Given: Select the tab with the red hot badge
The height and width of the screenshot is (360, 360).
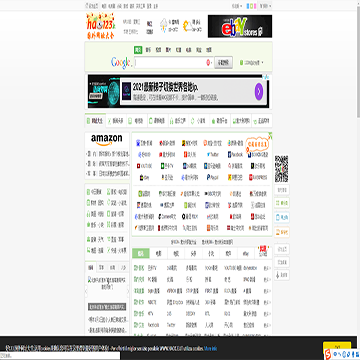Looking at the screenshot, I should [x=263, y=253].
